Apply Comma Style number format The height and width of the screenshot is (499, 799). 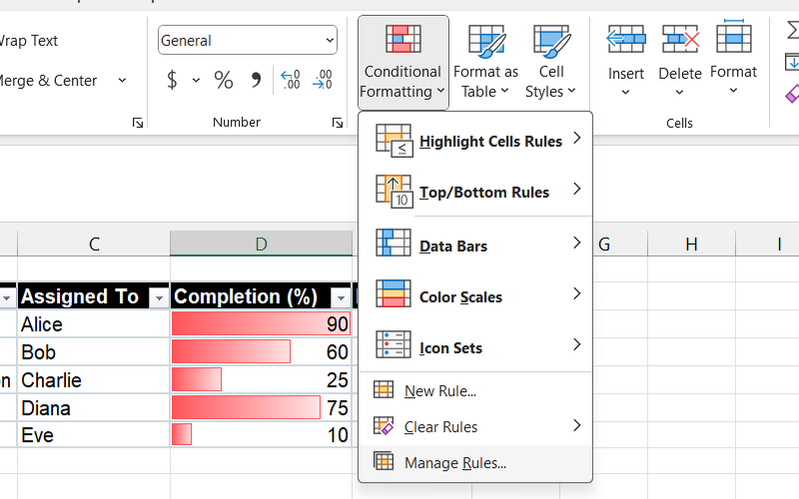pos(255,81)
